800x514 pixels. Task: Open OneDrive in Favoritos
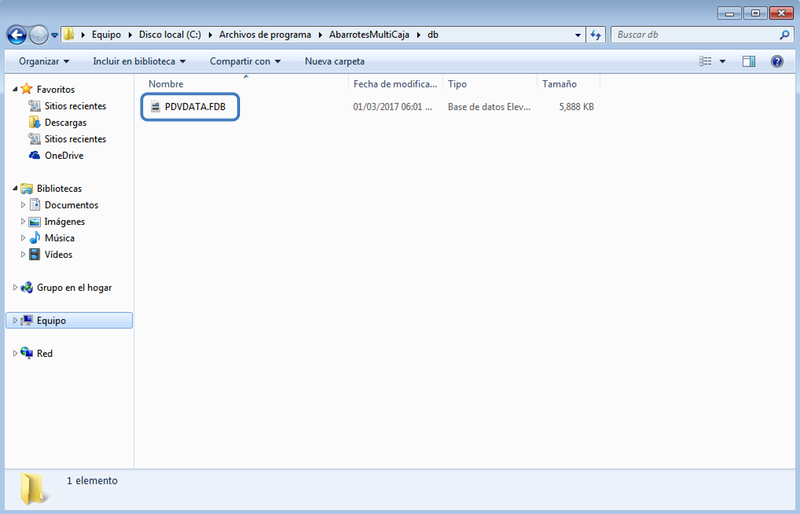tap(64, 155)
